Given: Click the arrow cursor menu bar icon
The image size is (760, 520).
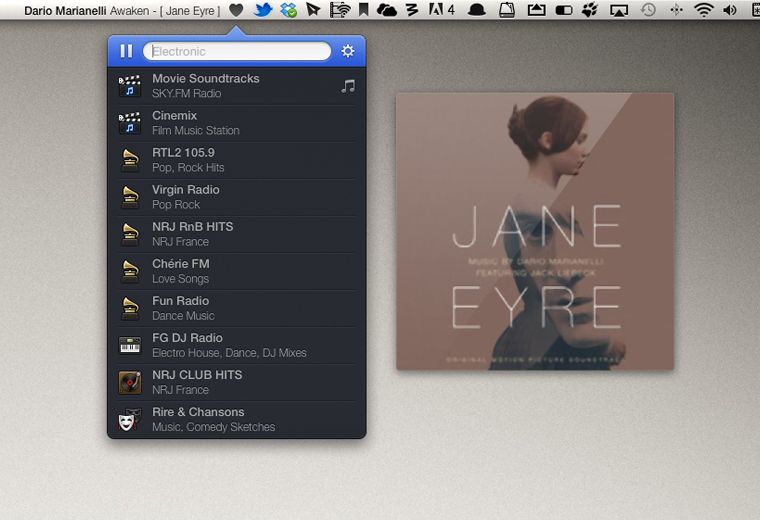Looking at the screenshot, I should [x=314, y=10].
